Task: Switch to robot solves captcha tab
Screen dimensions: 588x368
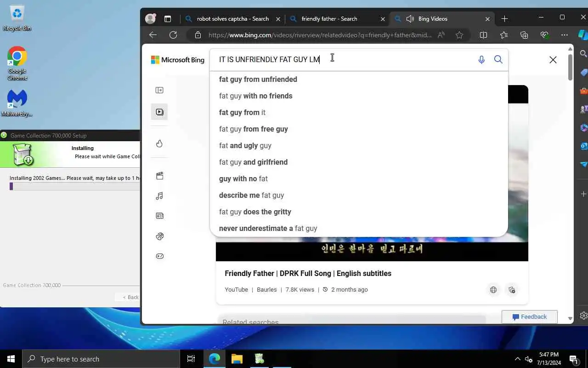Action: (x=232, y=19)
